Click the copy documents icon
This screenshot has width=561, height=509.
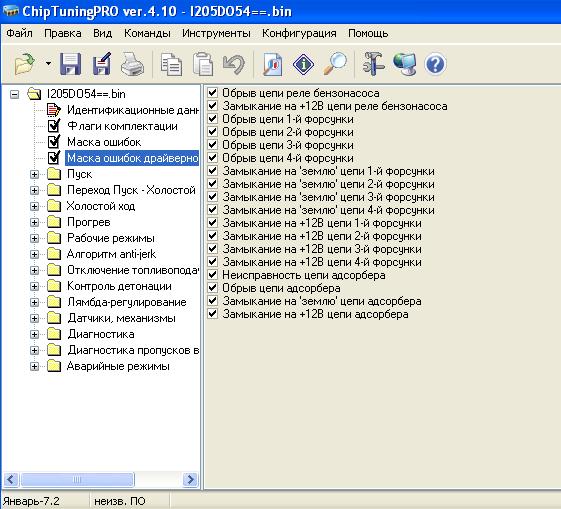click(171, 64)
